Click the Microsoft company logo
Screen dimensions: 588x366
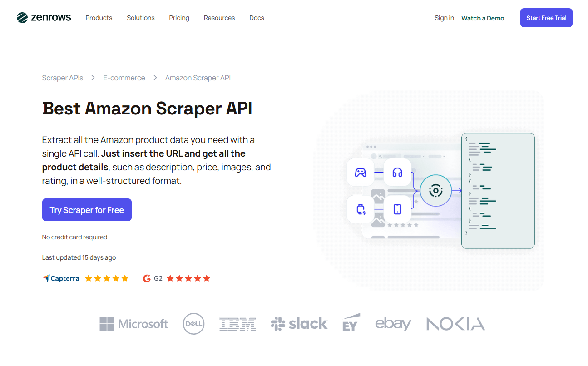[133, 323]
